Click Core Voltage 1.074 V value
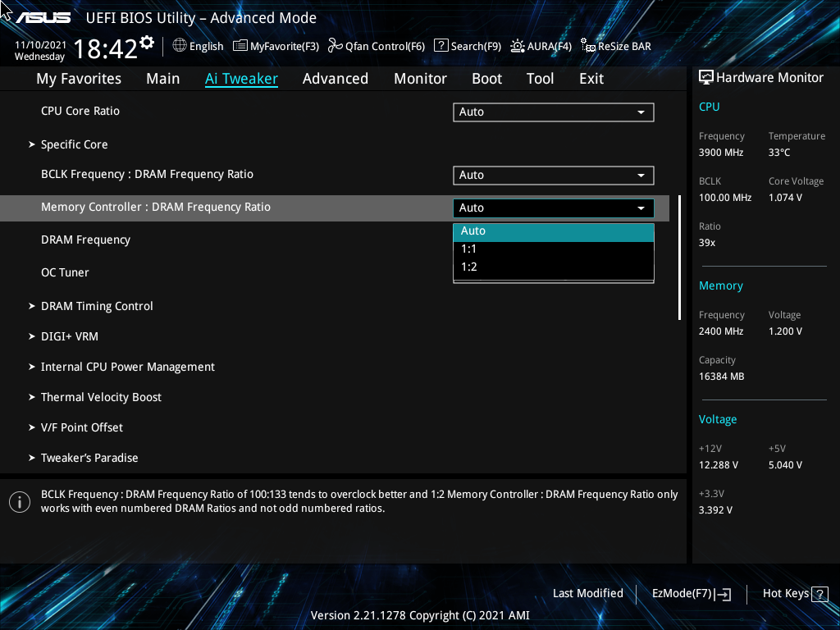Image resolution: width=840 pixels, height=630 pixels. [x=785, y=198]
